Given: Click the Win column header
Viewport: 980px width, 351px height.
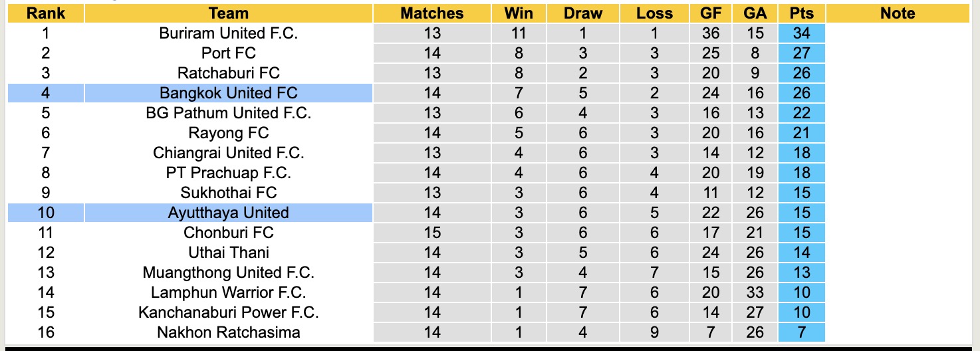Looking at the screenshot, I should (519, 13).
